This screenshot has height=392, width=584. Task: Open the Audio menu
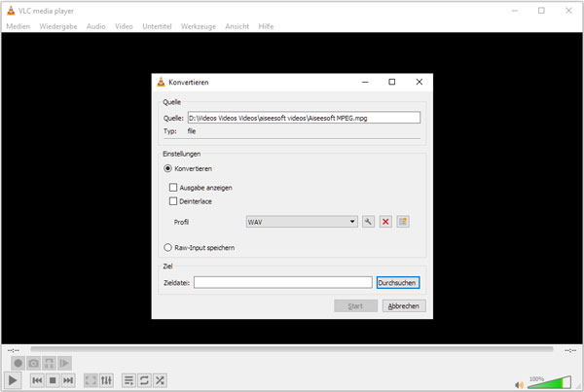(95, 26)
